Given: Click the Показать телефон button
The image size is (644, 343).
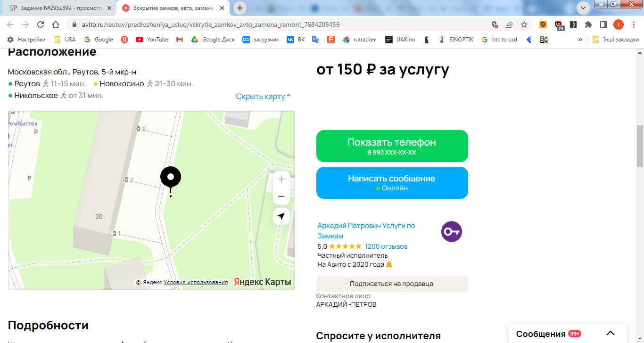Looking at the screenshot, I should click(392, 146).
